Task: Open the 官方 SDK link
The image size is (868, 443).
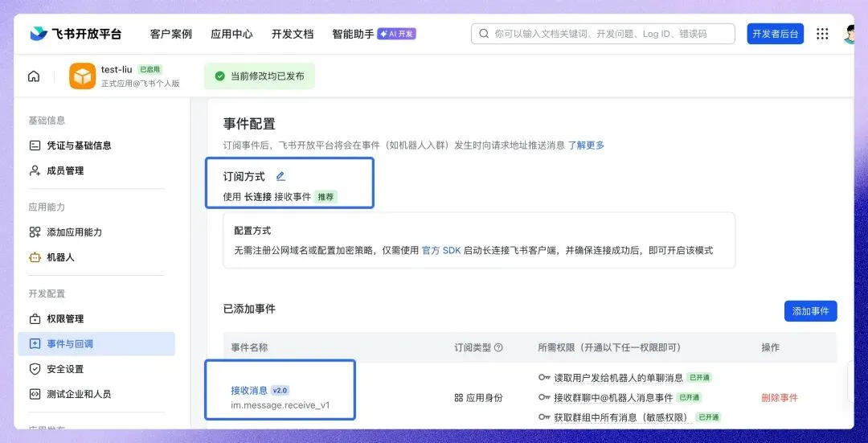Action: click(x=441, y=250)
